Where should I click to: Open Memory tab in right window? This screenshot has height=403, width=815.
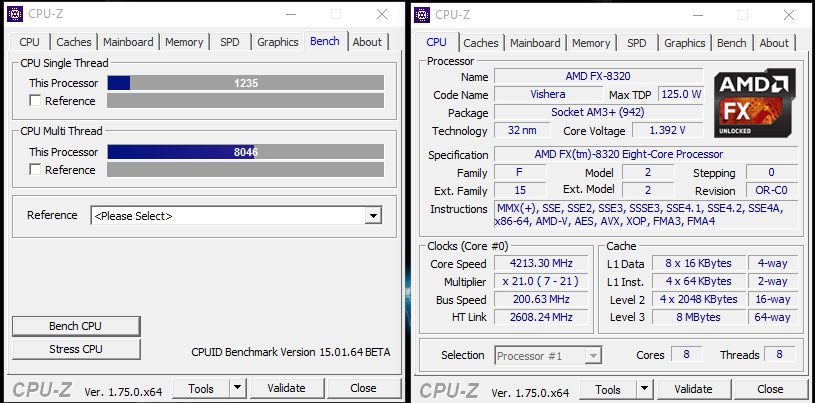click(x=591, y=43)
